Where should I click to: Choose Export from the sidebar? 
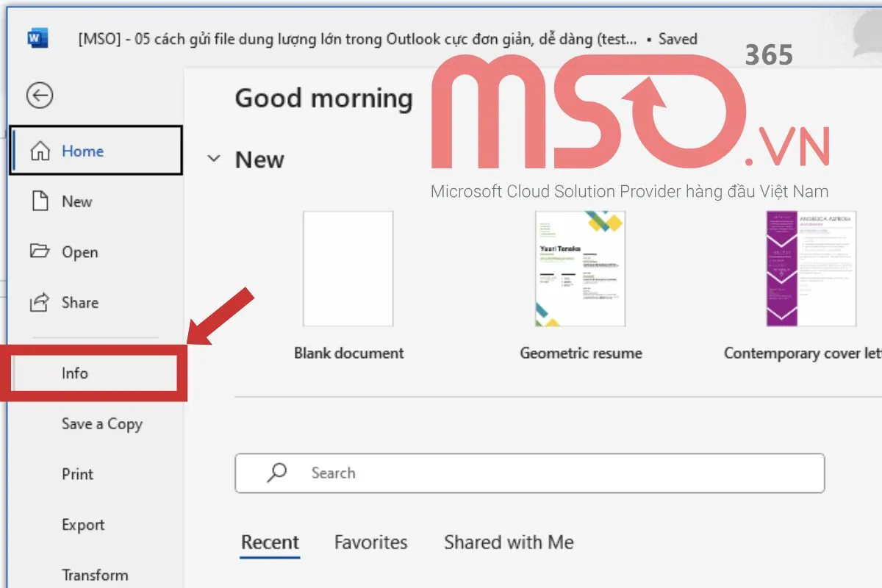tap(83, 525)
